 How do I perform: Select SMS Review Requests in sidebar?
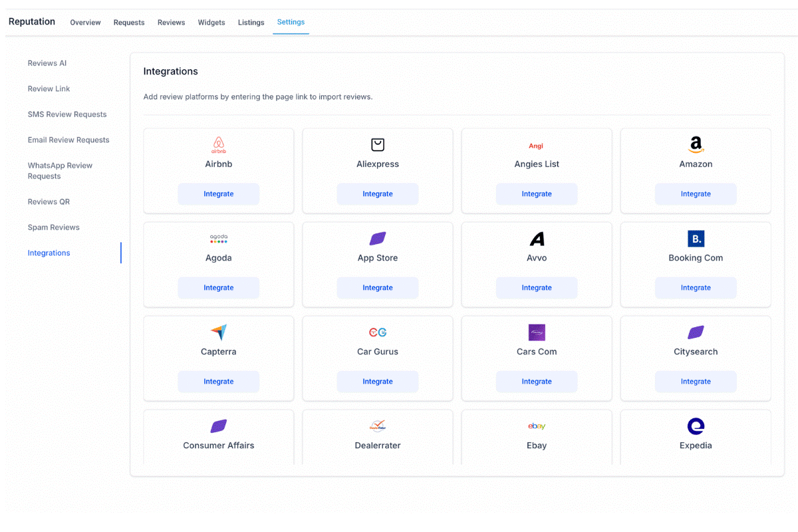[67, 114]
